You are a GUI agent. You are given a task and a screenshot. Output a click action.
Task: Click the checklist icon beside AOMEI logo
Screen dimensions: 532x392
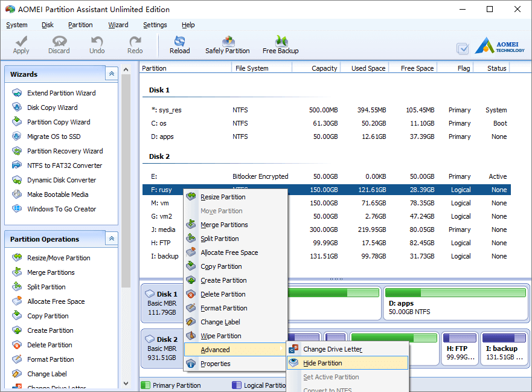click(x=463, y=48)
